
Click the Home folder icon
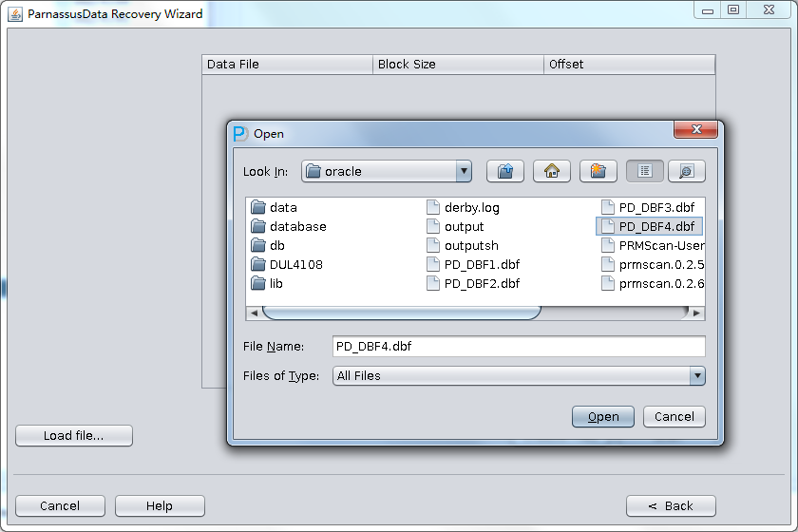[552, 171]
